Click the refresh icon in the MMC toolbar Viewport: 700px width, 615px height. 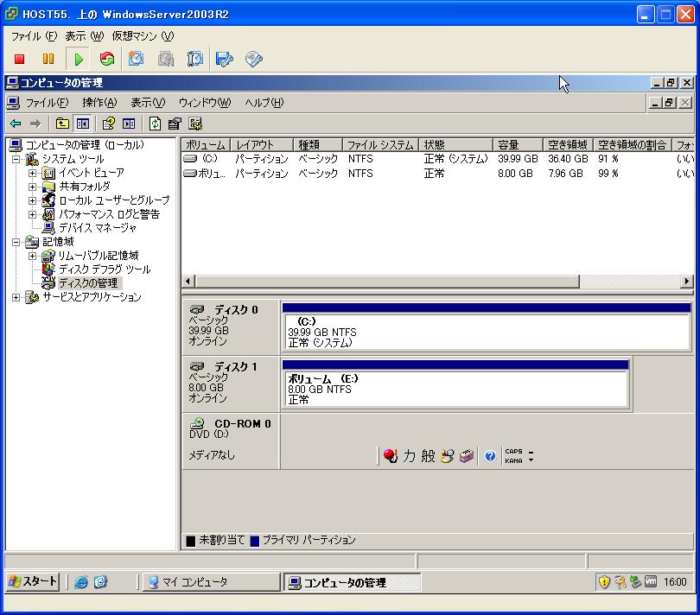point(155,124)
